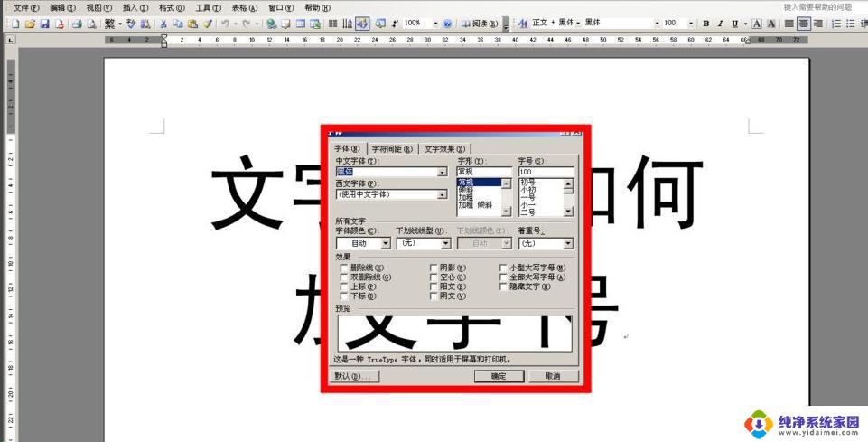
Task: Select 小初 in the font size list
Action: 528,190
